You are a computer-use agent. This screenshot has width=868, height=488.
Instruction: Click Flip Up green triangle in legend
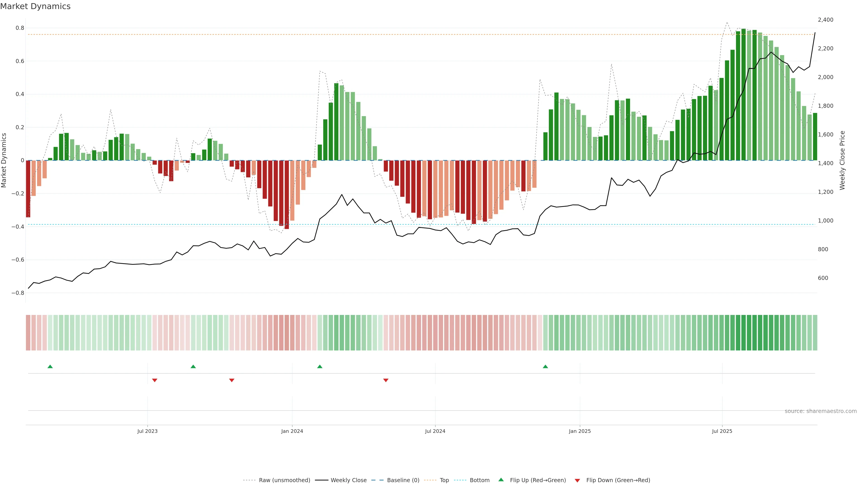coord(501,480)
